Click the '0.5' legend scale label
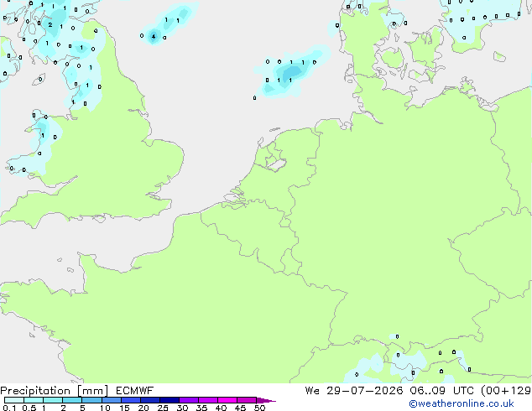The image size is (532, 411). tap(29, 408)
